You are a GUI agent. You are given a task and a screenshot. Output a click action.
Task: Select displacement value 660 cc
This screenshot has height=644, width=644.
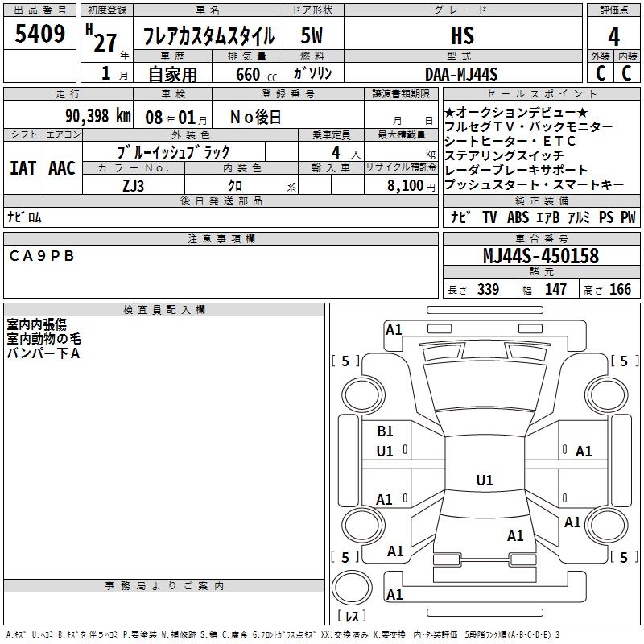[x=256, y=74]
